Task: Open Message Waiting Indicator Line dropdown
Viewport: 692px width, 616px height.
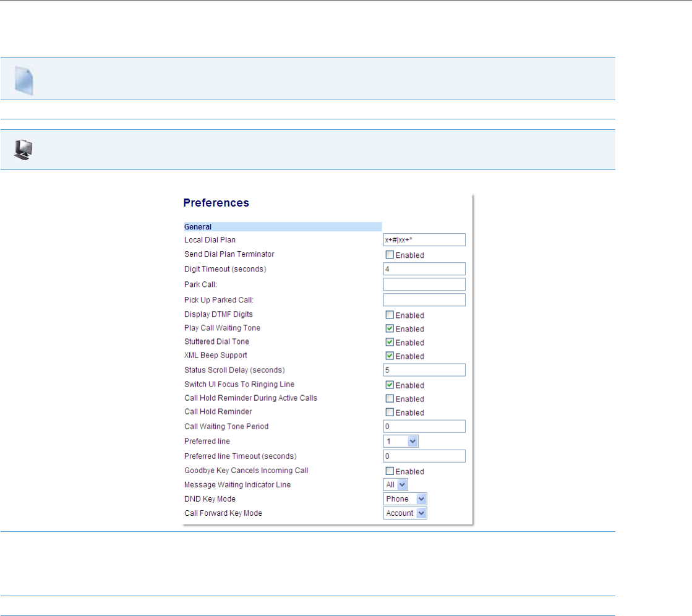Action: (x=395, y=484)
